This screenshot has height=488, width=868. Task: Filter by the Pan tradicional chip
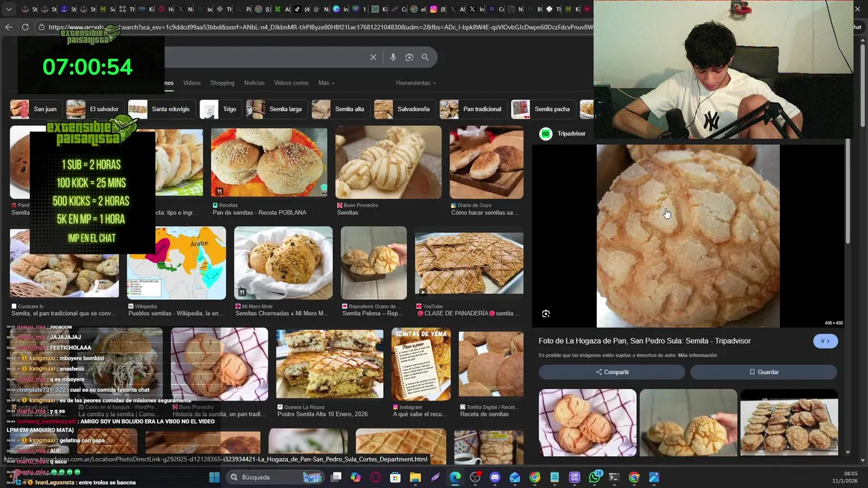pos(473,109)
